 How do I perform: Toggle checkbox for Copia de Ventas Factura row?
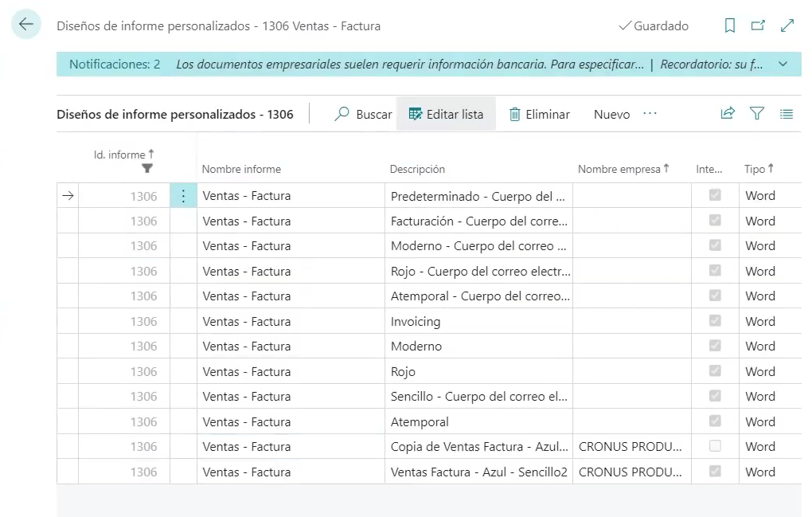click(715, 446)
